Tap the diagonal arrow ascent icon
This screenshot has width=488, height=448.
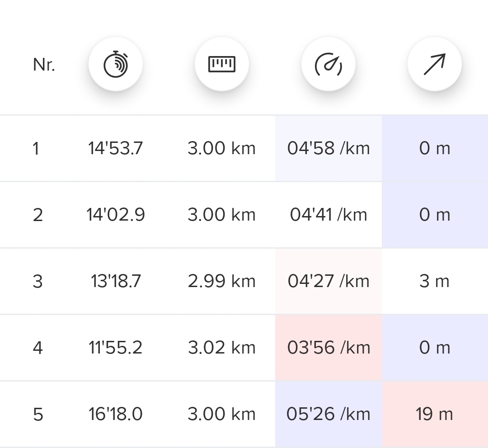[435, 64]
